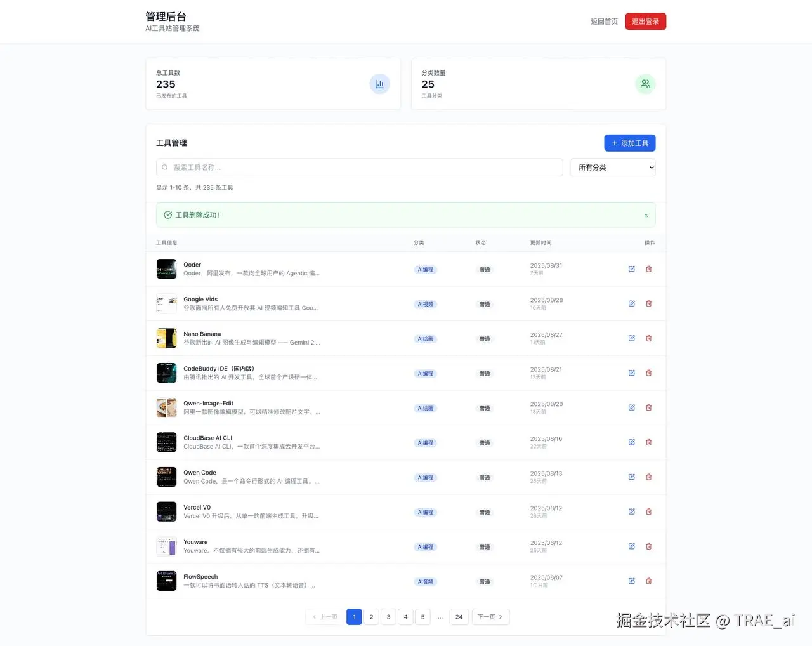
Task: Click the 下一页 next page button
Action: point(490,617)
